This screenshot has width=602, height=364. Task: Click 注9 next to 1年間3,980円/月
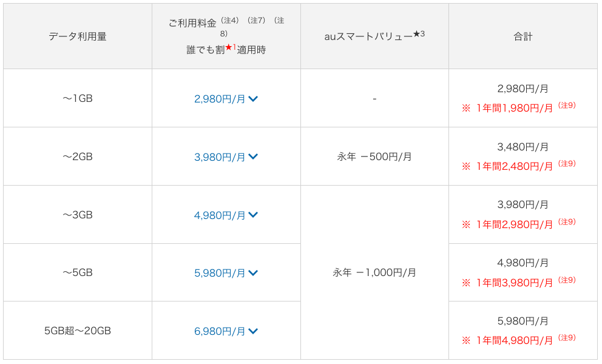[567, 280]
